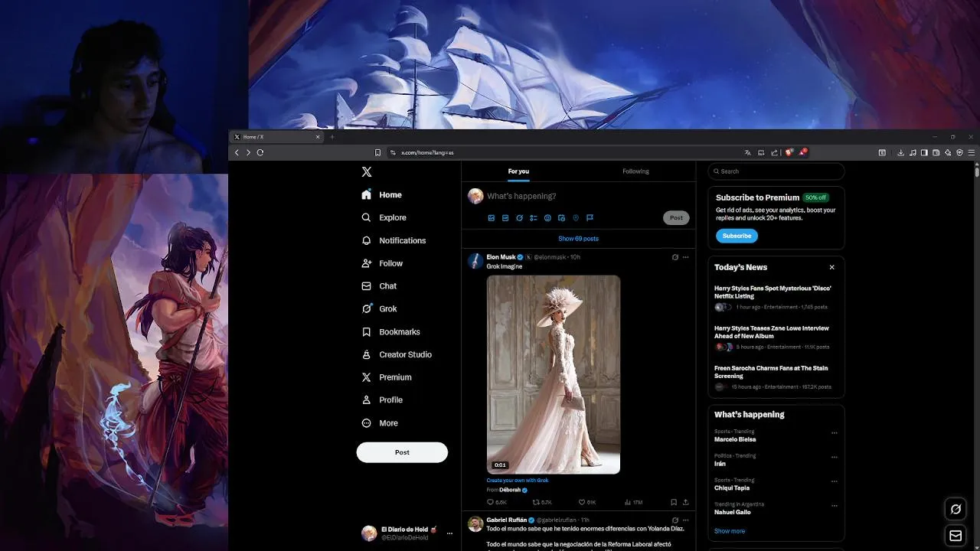
Task: Add media image in the composer
Action: tap(491, 218)
